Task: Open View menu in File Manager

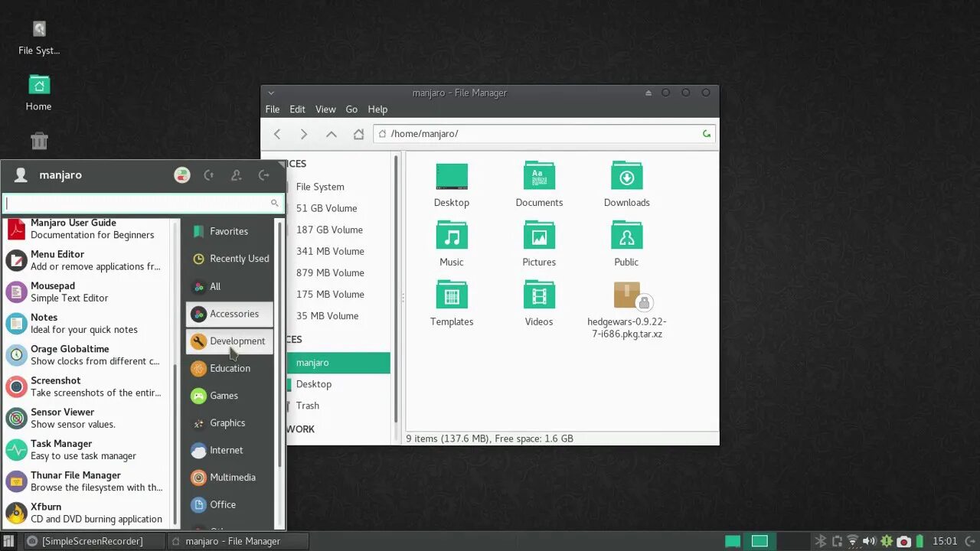Action: [x=325, y=109]
